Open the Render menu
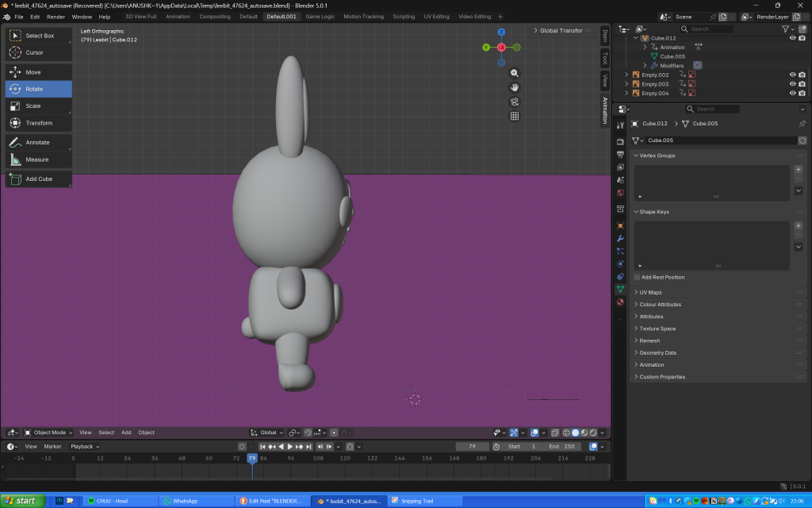Screen dimensions: 812x508 pyautogui.click(x=56, y=17)
